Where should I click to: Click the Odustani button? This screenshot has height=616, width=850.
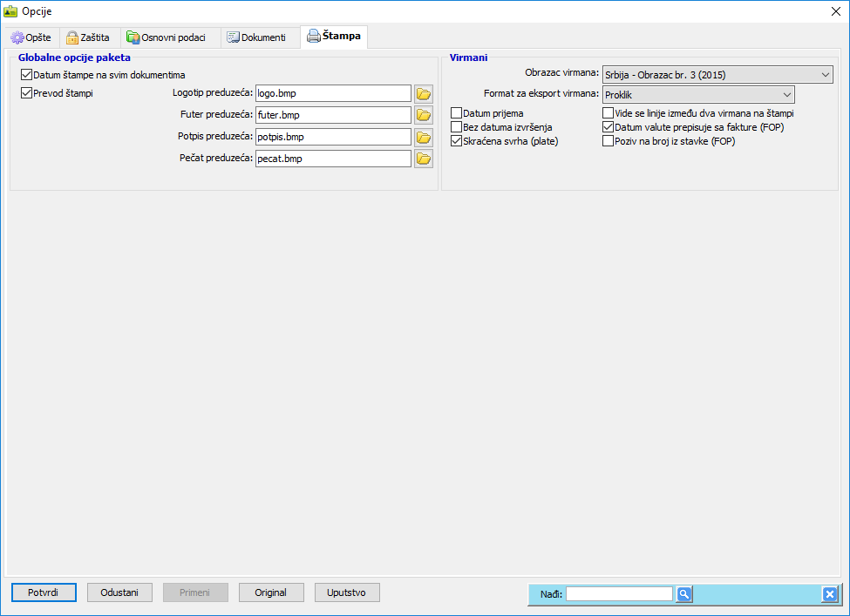(x=119, y=592)
